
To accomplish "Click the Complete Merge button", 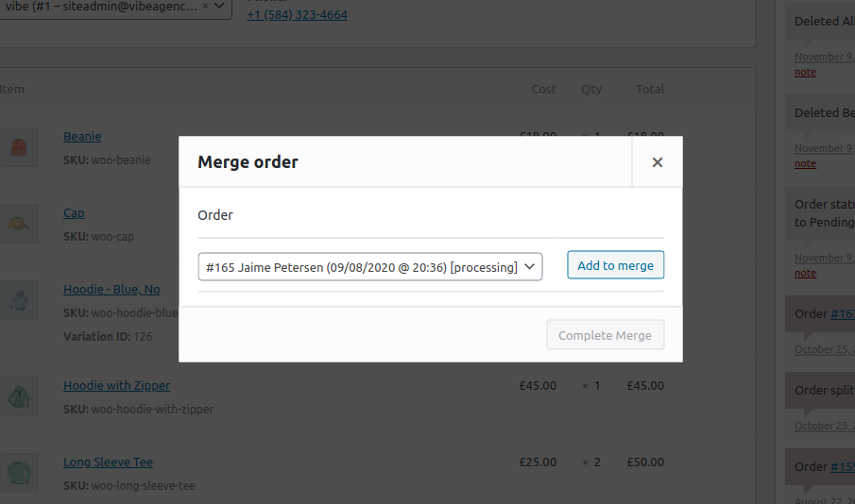I will click(605, 335).
